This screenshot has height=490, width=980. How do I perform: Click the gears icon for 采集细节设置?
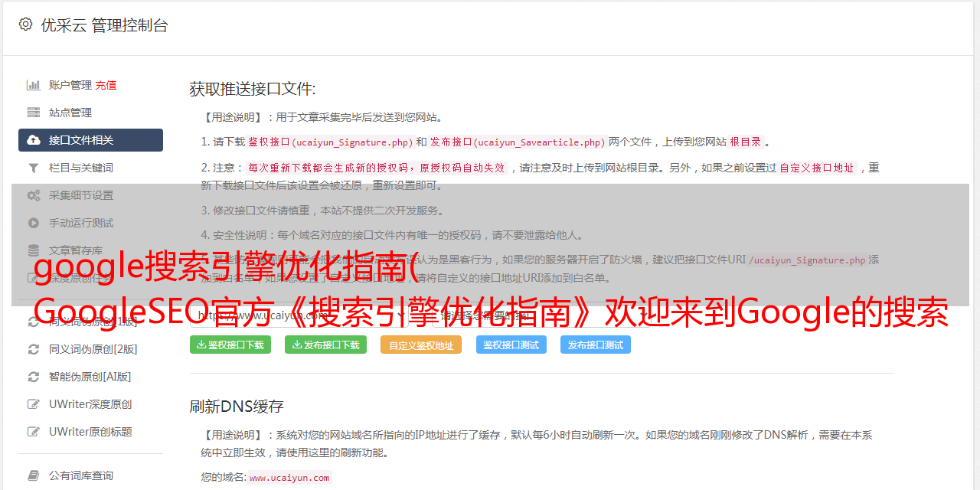[34, 195]
